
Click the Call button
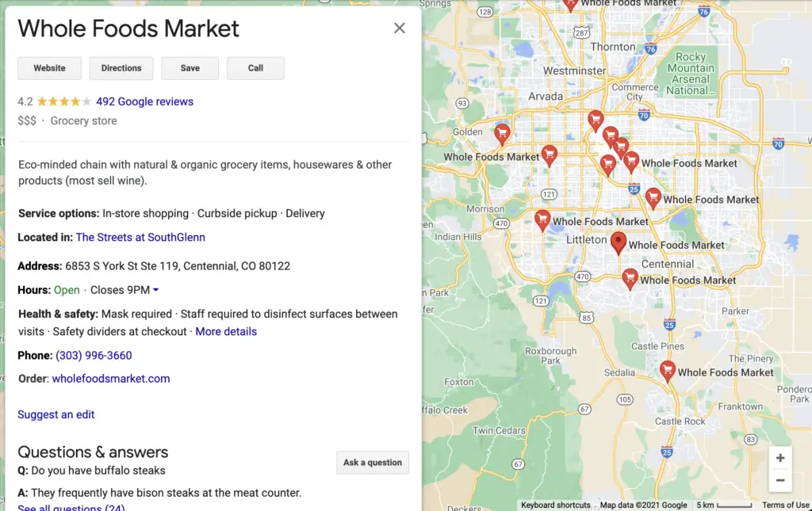pyautogui.click(x=255, y=68)
